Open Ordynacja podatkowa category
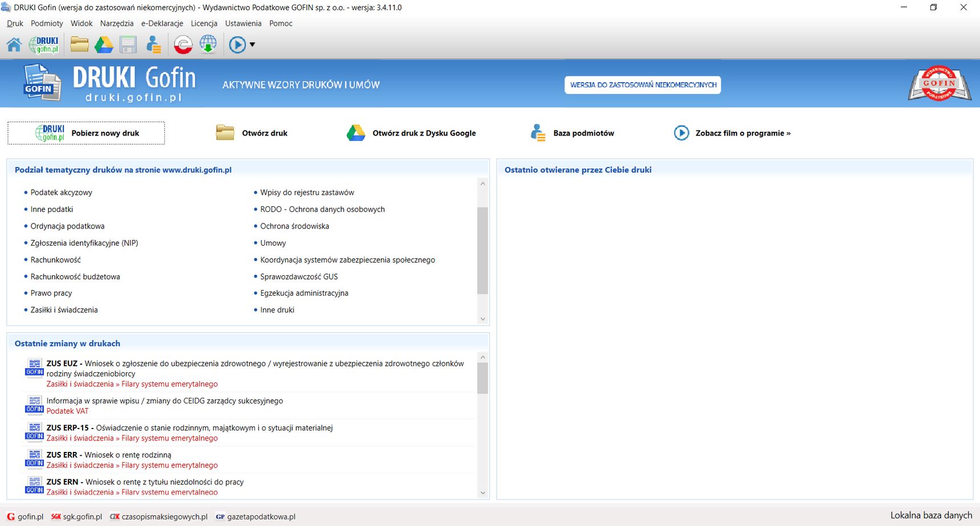This screenshot has width=980, height=526. 68,226
